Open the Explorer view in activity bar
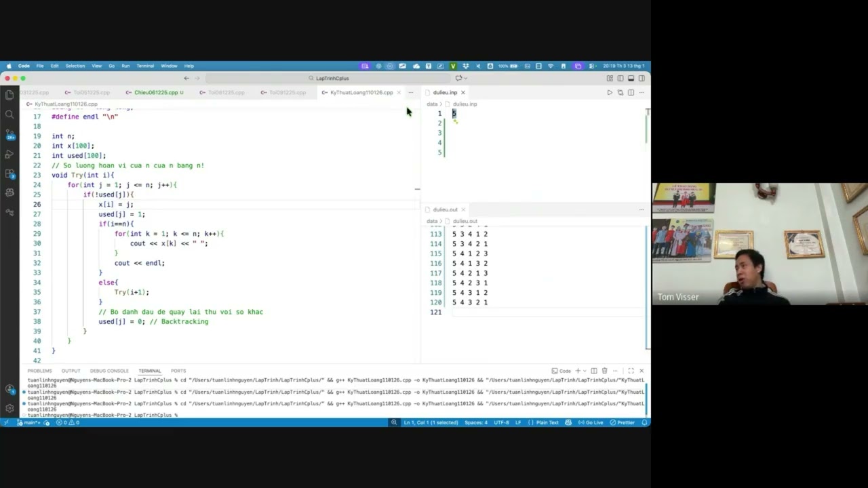The height and width of the screenshot is (488, 868). pos(9,95)
